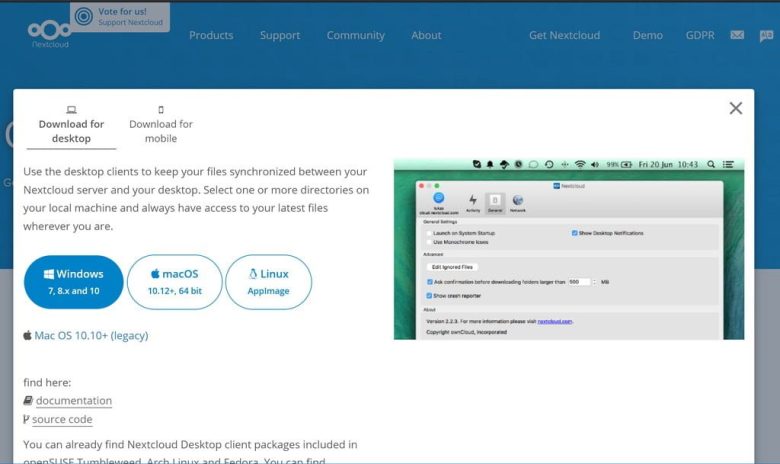Click the branch icon beside source code
This screenshot has height=464, width=780.
coord(26,419)
